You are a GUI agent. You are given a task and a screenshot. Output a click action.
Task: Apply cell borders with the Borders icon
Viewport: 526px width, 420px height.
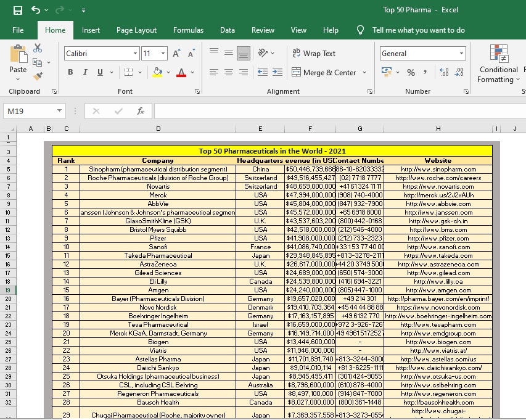(128, 72)
